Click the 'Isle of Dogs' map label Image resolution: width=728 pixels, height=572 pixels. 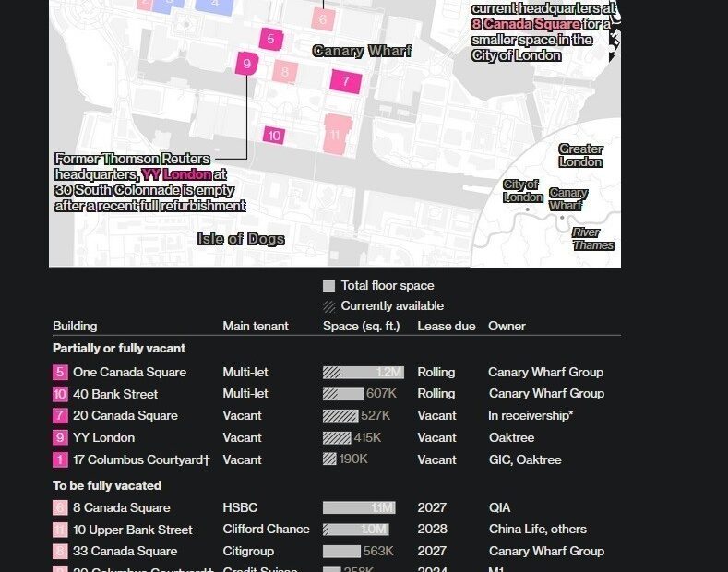coord(241,239)
